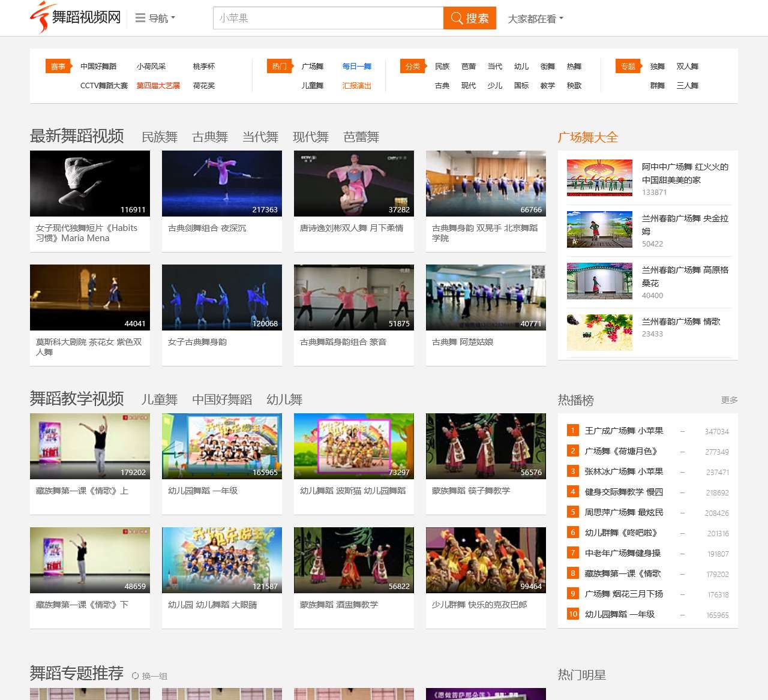Screen dimensions: 768x700
Task: Click the 舞蹈视频网 site logo
Action: [76, 17]
